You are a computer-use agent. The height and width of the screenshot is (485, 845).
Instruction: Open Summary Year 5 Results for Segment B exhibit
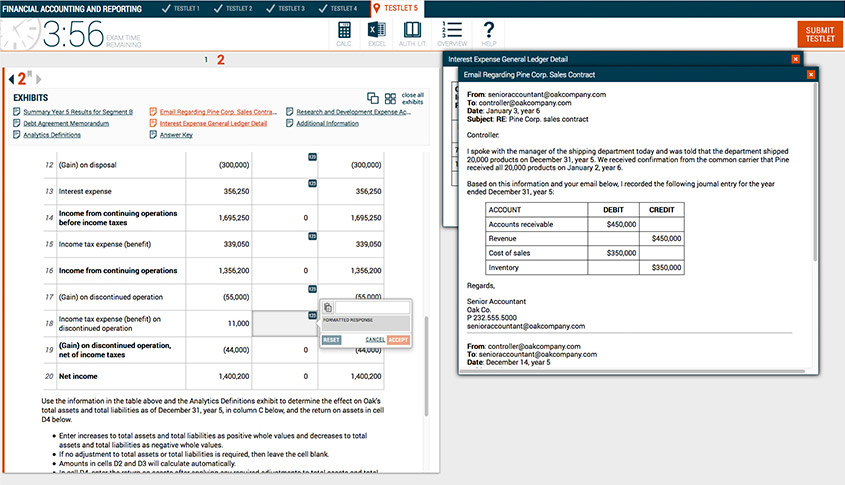78,112
